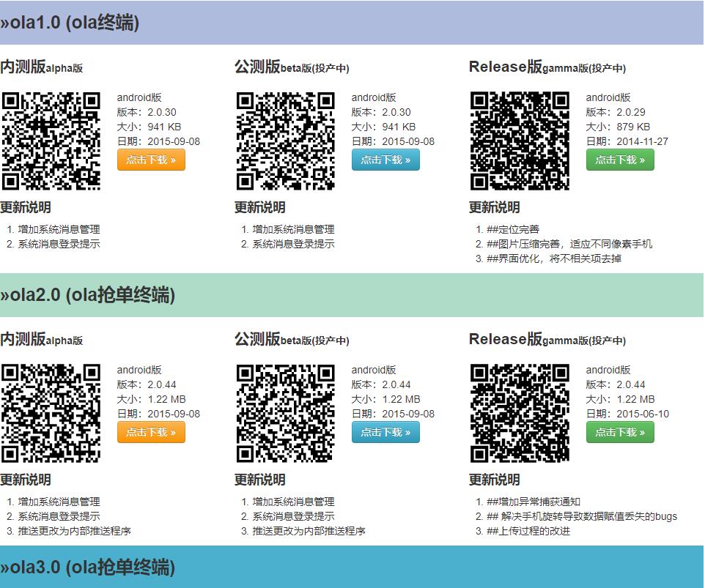Click size 879 KB text
This screenshot has width=705, height=588.
point(618,127)
